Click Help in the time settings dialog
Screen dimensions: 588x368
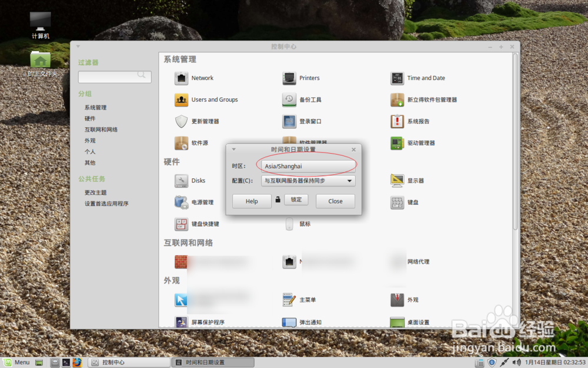(251, 201)
